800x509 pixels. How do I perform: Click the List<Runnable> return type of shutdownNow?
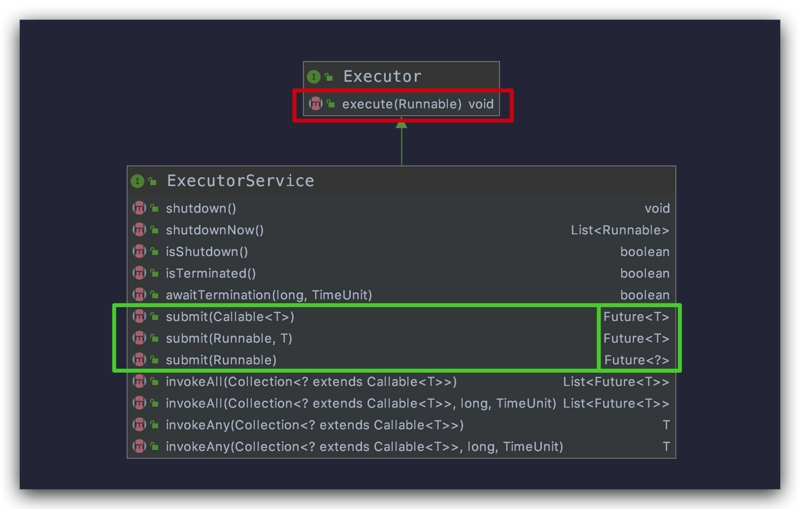click(620, 230)
